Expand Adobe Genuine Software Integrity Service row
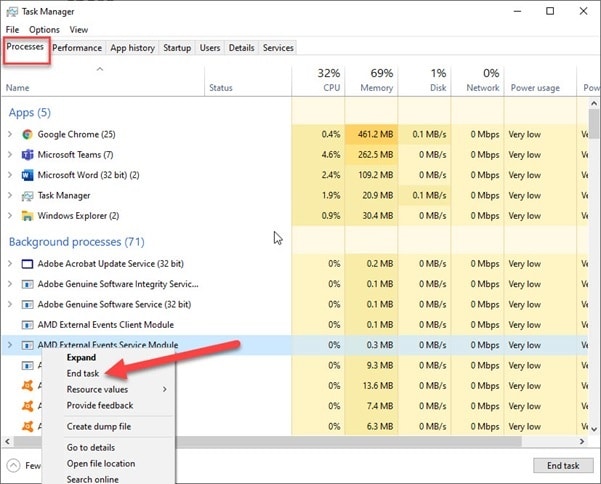This screenshot has width=601, height=484. [x=10, y=284]
